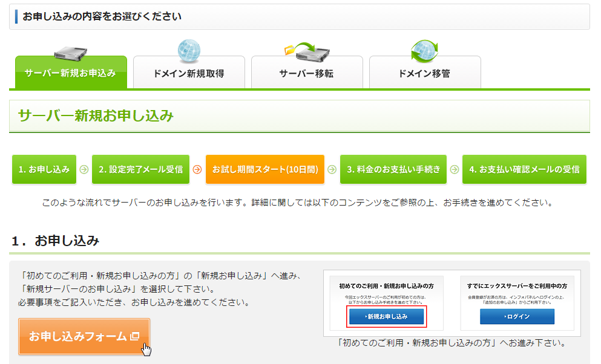
Task: Click the orange arrow icon after 設定完了メール受信
Action: point(197,169)
